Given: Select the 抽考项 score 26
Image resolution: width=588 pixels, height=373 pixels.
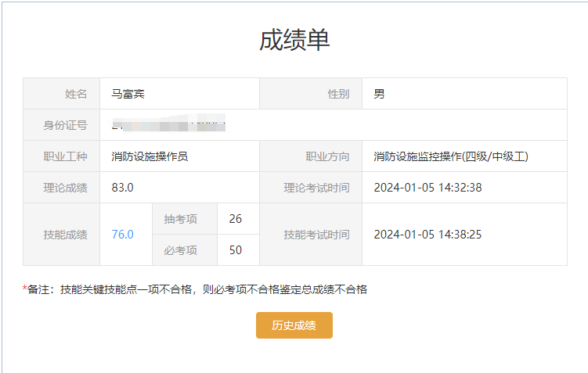Looking at the screenshot, I should [236, 219].
